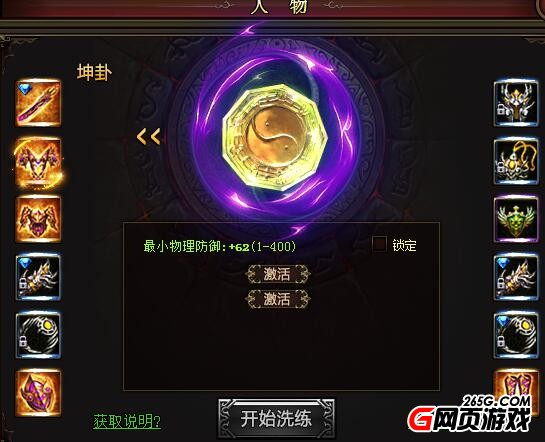Viewport: 545px width, 442px height.
Task: Click the second 激活 activate button
Action: click(277, 299)
